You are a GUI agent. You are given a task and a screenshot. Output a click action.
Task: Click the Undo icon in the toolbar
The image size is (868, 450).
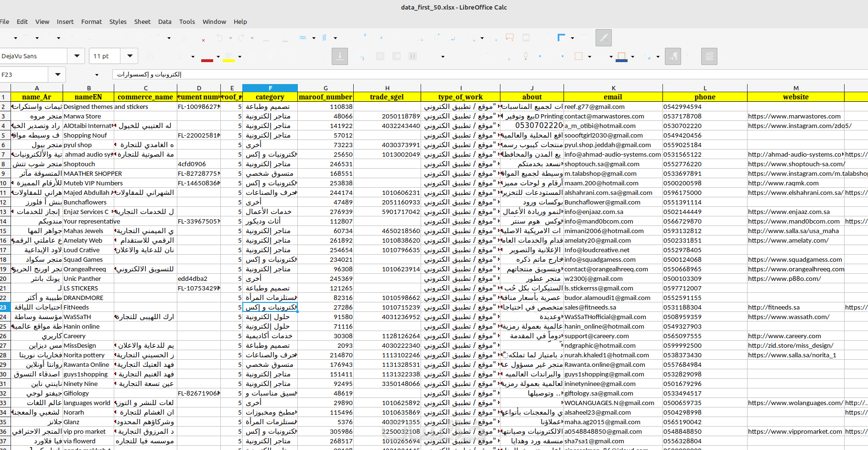(220, 38)
